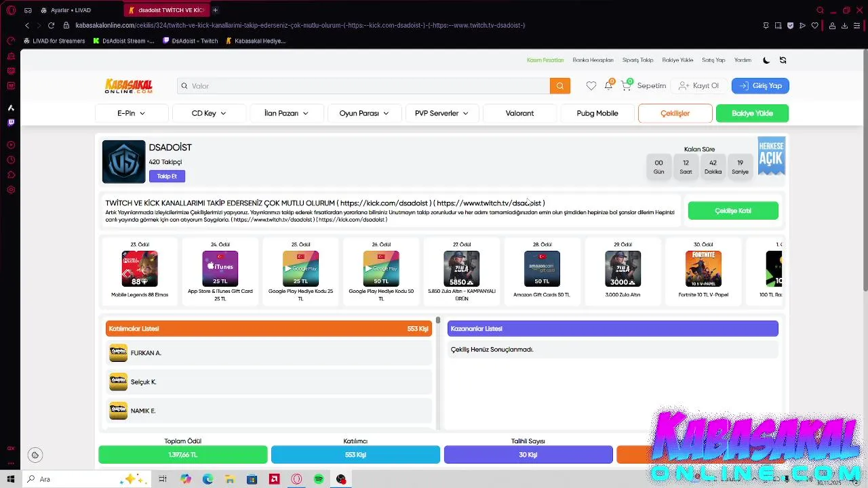Viewport: 868px width, 488px height.
Task: Open the shopping cart icon
Action: click(x=626, y=85)
